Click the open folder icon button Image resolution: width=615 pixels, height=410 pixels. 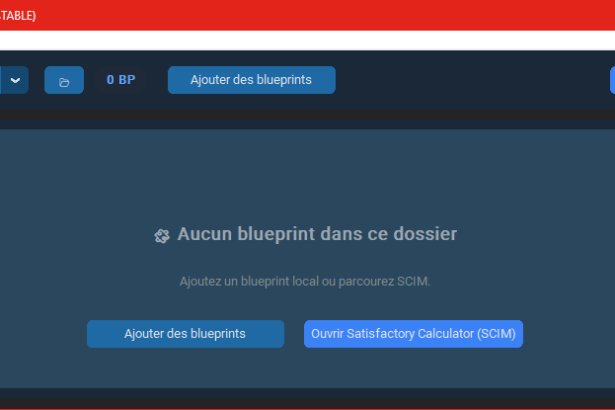64,81
